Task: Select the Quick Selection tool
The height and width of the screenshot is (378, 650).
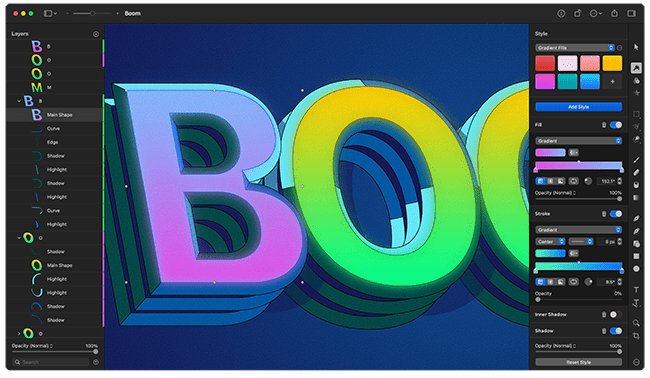Action: click(x=636, y=126)
